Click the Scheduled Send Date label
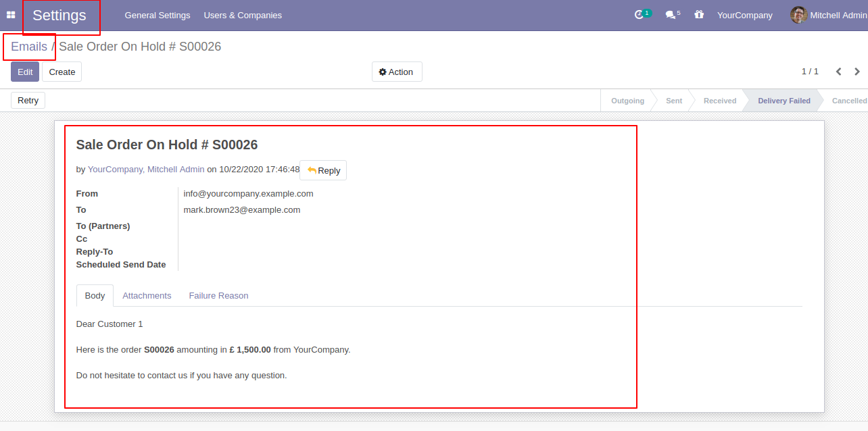868x431 pixels. 121,264
